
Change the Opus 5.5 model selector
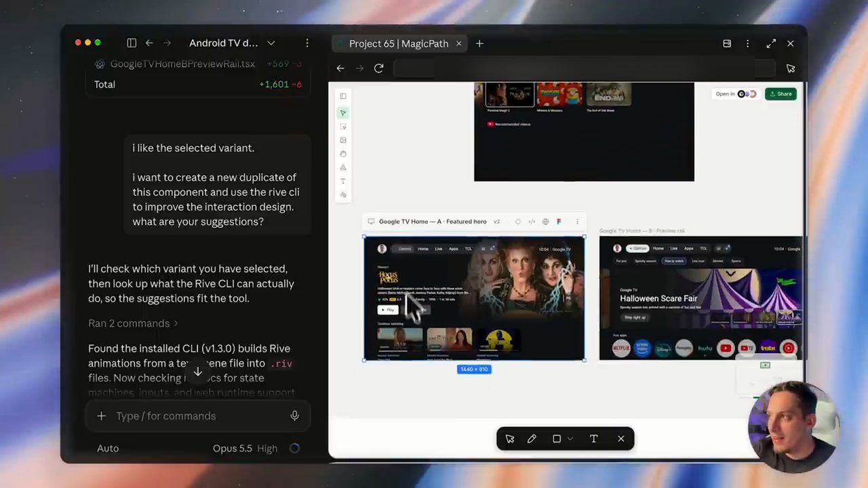coord(245,448)
